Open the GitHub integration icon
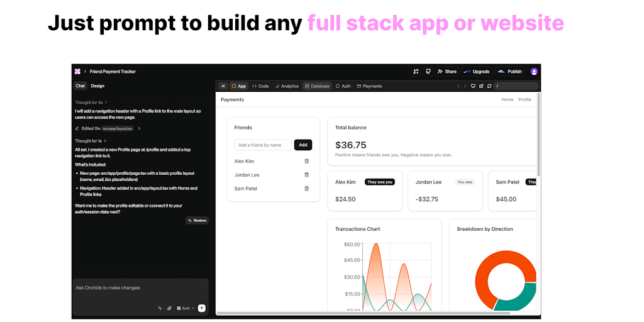This screenshot has width=644, height=322. coord(428,72)
